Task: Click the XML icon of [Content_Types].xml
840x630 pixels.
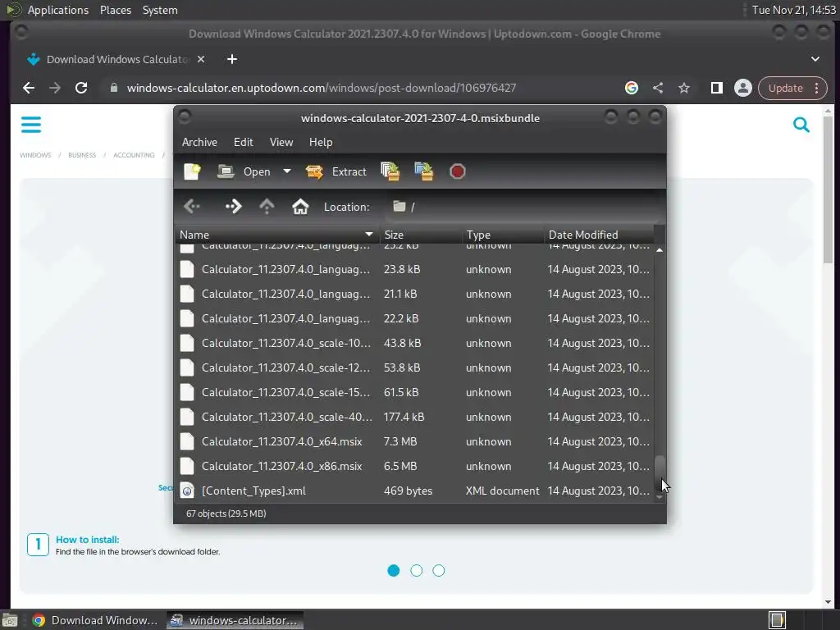Action: [x=187, y=491]
